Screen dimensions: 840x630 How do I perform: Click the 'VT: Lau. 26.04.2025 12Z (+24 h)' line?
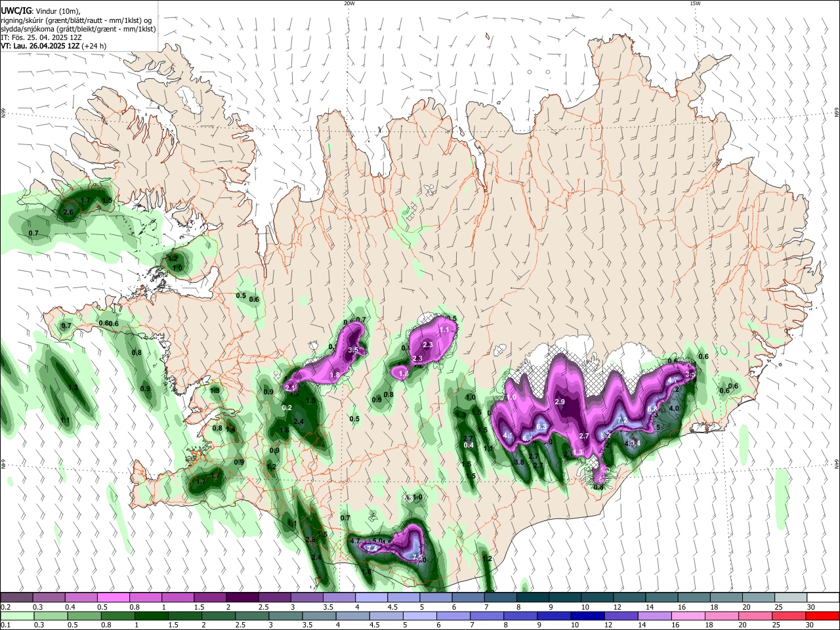(x=53, y=46)
